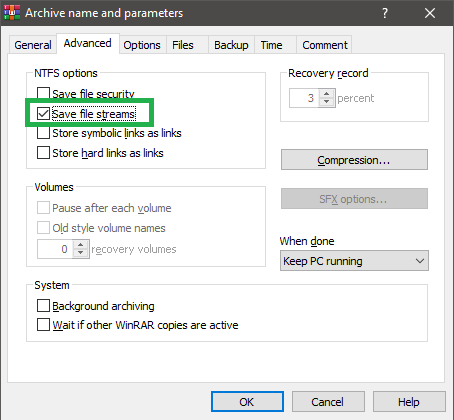
Task: Enable Save file security checkbox
Action: click(x=43, y=94)
